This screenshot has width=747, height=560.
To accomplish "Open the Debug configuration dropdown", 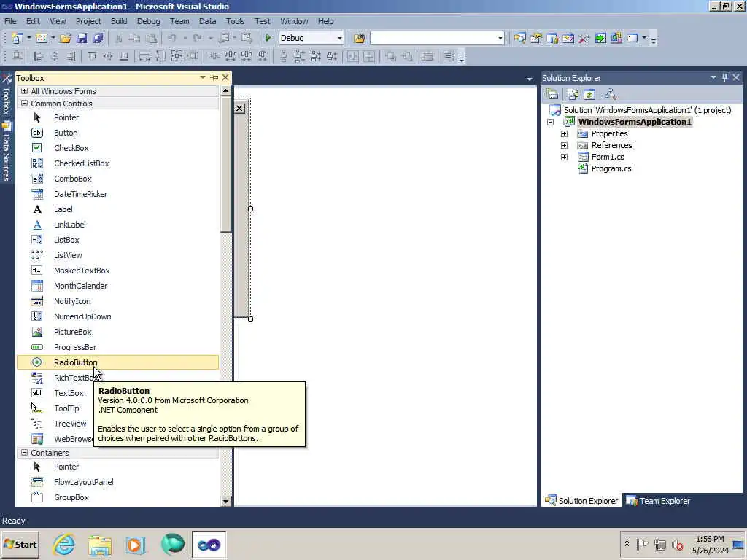I will [340, 38].
